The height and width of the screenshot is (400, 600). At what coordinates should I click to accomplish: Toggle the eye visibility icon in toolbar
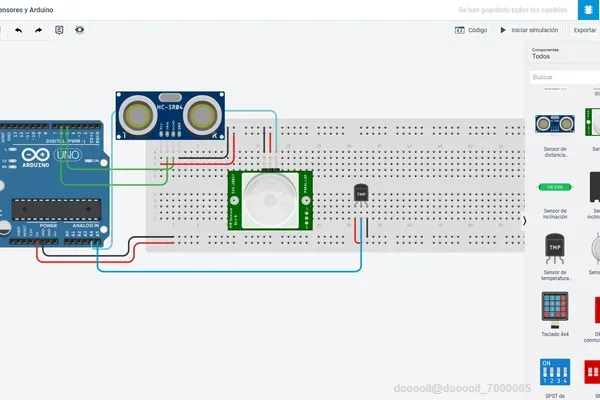tap(80, 30)
